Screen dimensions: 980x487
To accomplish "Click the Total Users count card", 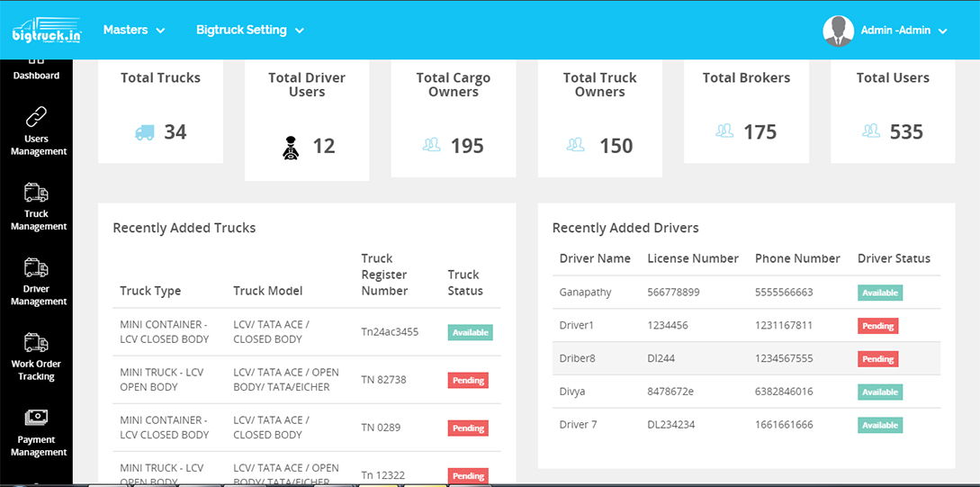I will click(893, 112).
